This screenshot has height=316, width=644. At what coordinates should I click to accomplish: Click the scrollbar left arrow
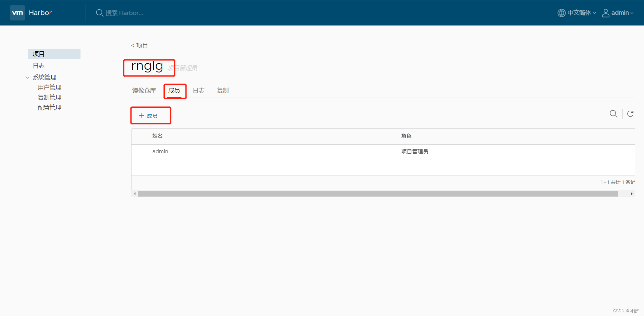[135, 194]
